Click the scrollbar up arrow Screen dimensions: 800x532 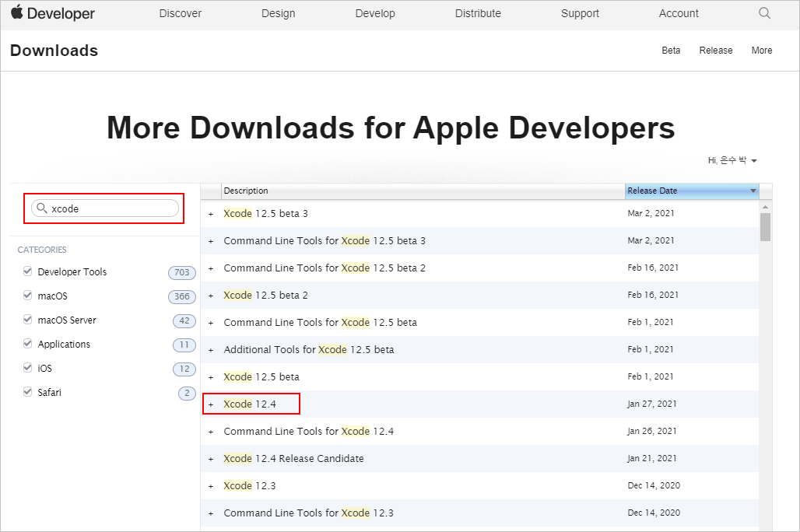tap(765, 207)
